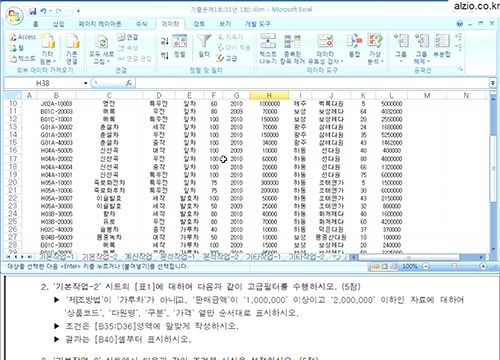Image resolution: width=500 pixels, height=360 pixels.
Task: Open the Group (그룹) dropdown
Action: click(x=401, y=49)
